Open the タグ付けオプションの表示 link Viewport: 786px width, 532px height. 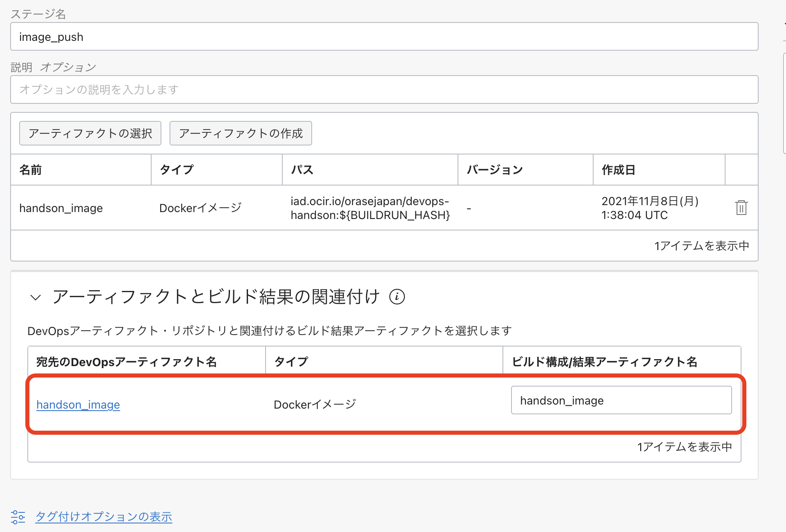pyautogui.click(x=104, y=517)
